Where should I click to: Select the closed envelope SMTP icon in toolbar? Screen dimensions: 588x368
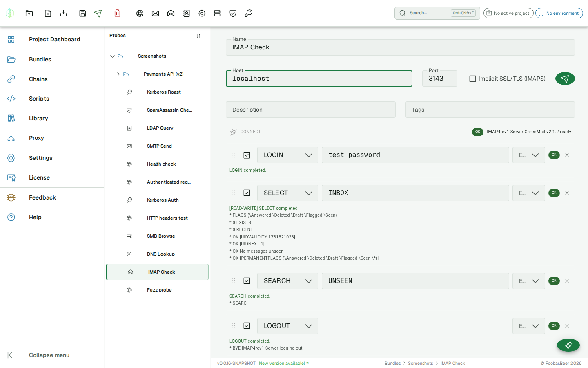(x=155, y=13)
